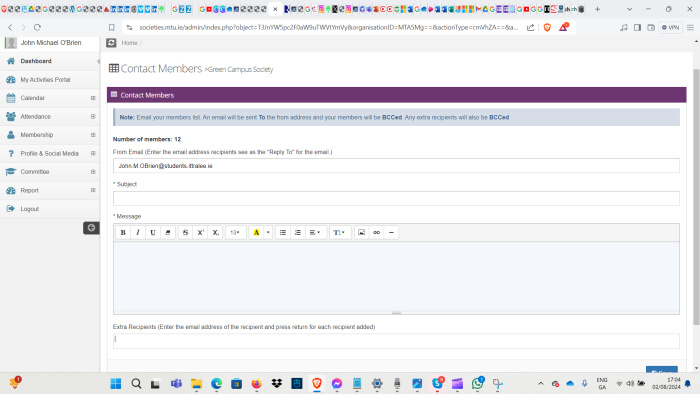The image size is (700, 394).
Task: Collapse the sidebar with the arrow button
Action: 91,228
